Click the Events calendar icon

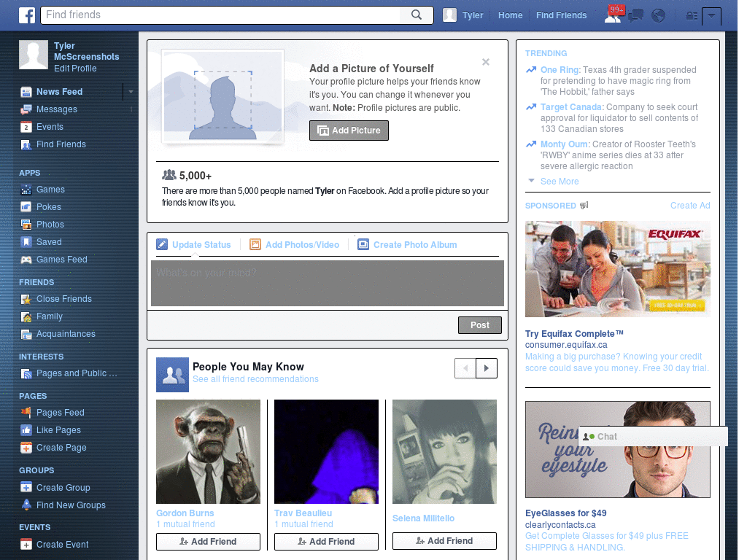26,127
